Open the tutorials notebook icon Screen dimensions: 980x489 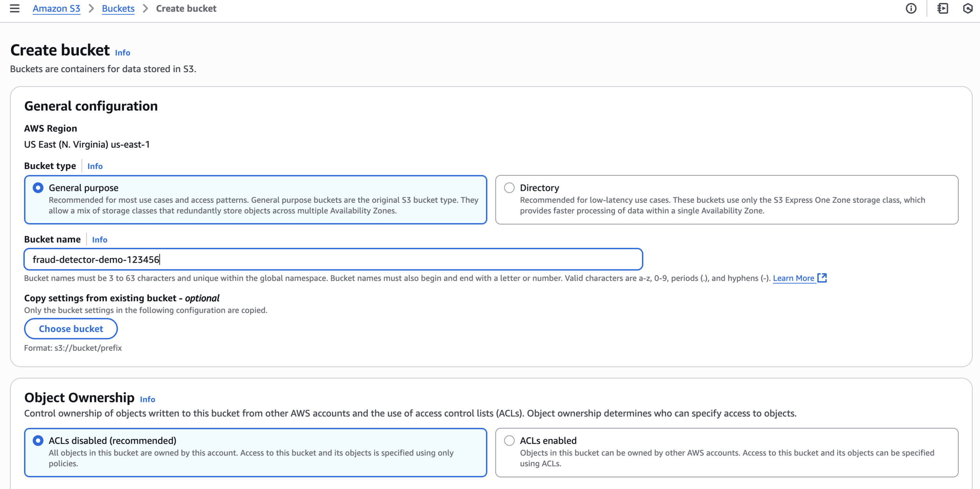(943, 8)
